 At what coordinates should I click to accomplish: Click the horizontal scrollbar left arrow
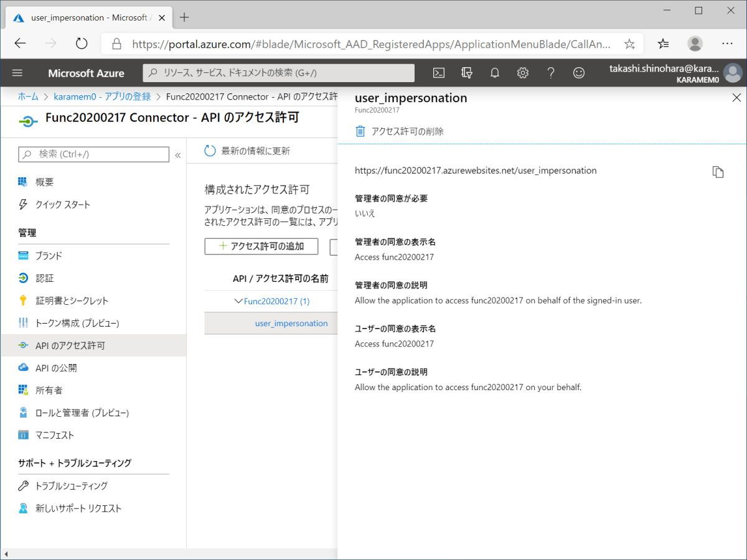(6, 554)
